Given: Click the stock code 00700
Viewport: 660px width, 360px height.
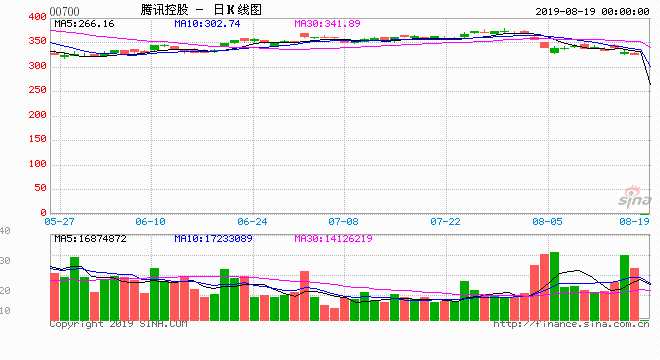Looking at the screenshot, I should (x=64, y=11).
